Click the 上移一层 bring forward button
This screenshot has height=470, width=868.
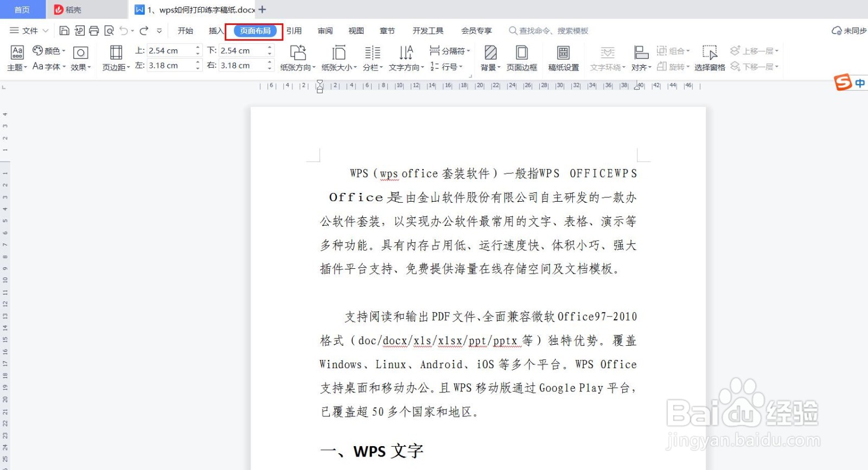click(x=755, y=51)
